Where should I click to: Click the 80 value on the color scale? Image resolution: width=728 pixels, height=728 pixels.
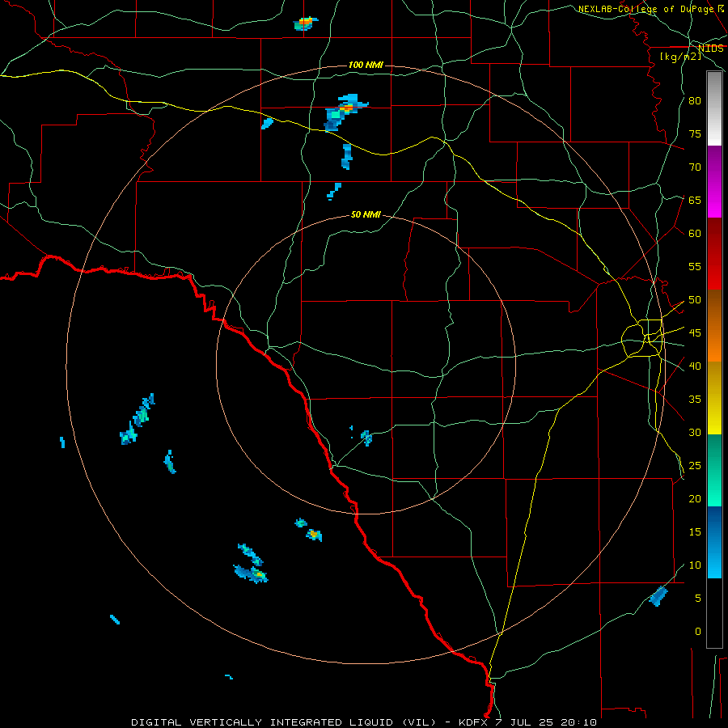(x=695, y=101)
